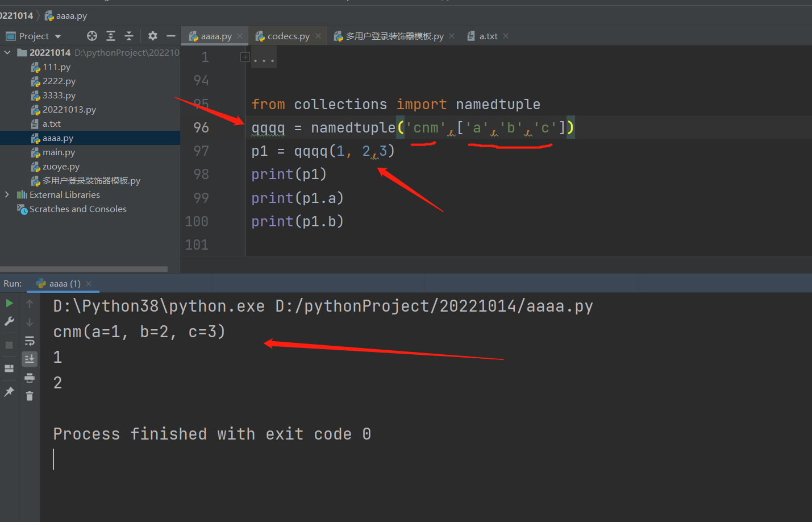
Task: Expand the folded code region on line 1
Action: pyautogui.click(x=245, y=57)
